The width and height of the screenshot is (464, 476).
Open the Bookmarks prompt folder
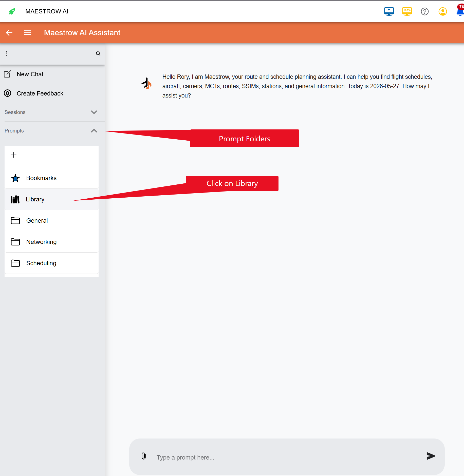pos(51,178)
